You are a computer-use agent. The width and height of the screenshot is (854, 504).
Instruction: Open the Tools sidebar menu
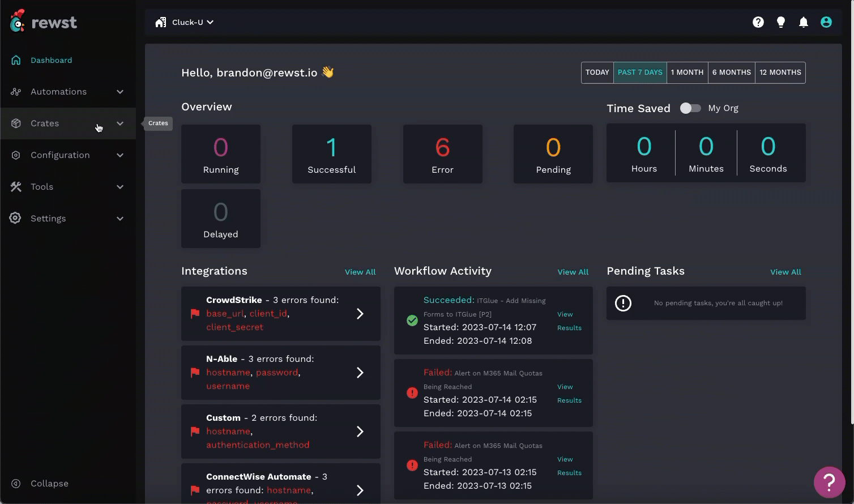click(x=68, y=187)
